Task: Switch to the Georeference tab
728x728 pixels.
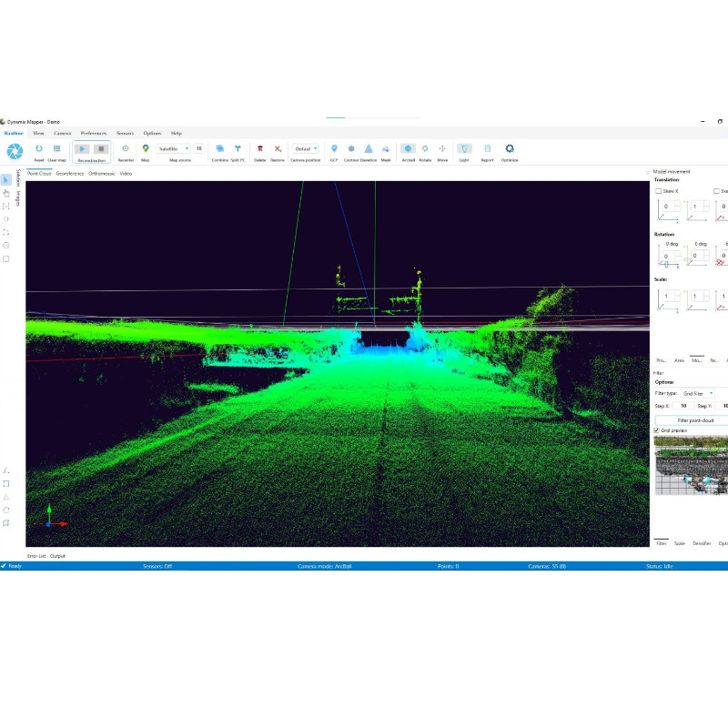Action: pyautogui.click(x=70, y=174)
